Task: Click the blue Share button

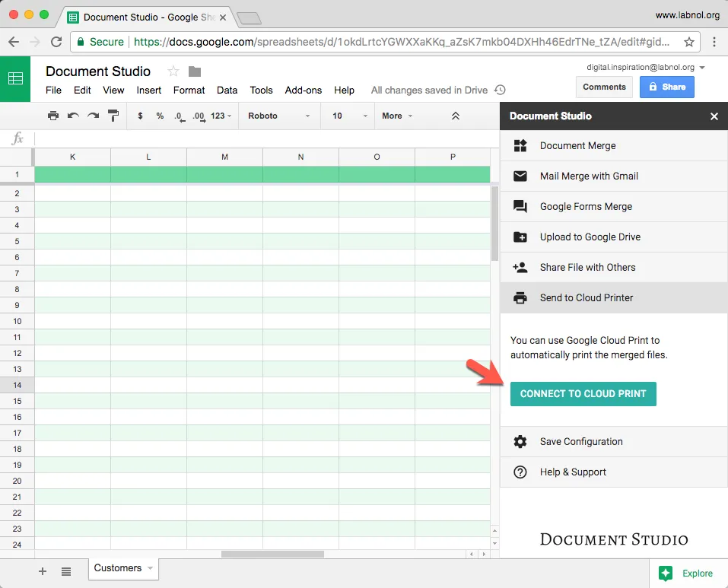Action: click(x=666, y=87)
